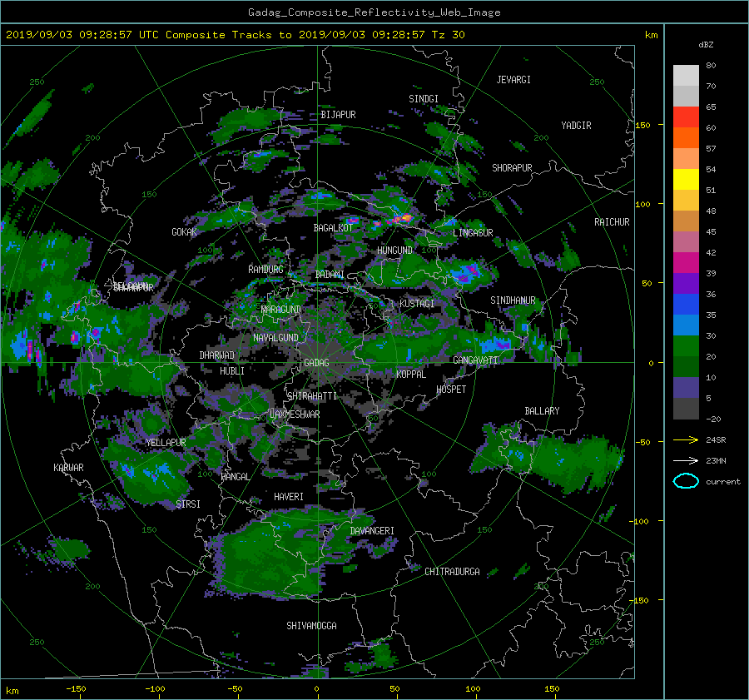Click the white 23MN arrow legend icon

pyautogui.click(x=686, y=460)
